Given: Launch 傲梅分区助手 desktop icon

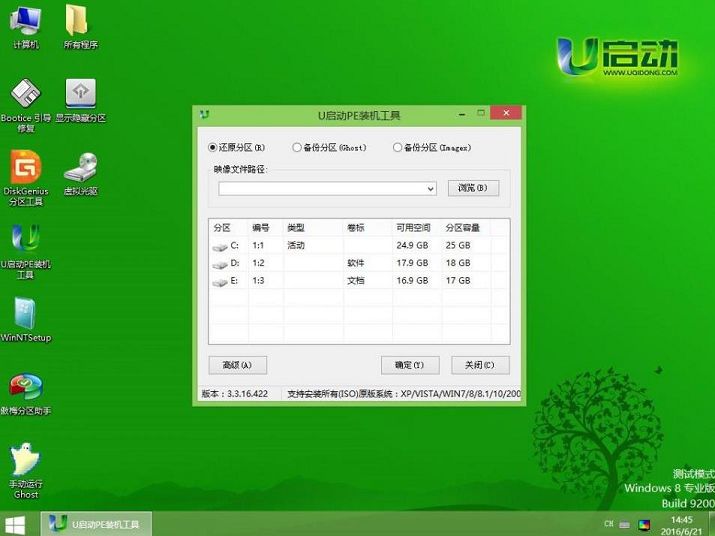Looking at the screenshot, I should tap(26, 395).
